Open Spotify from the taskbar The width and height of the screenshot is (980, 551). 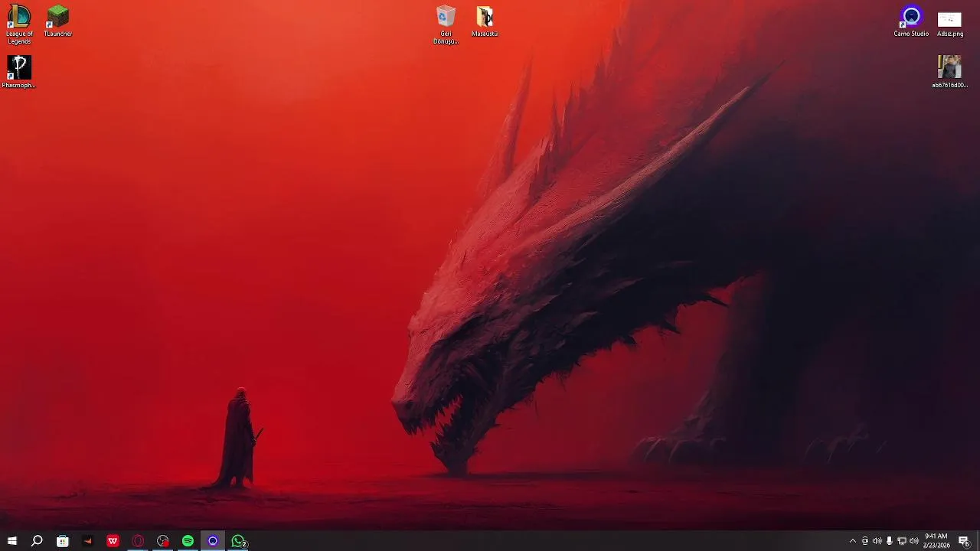188,541
